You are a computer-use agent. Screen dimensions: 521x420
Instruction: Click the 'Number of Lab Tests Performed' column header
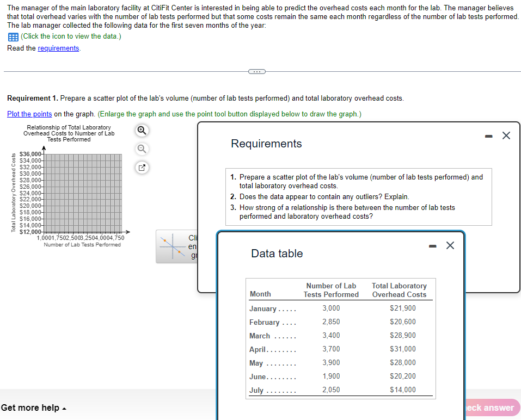click(x=331, y=290)
